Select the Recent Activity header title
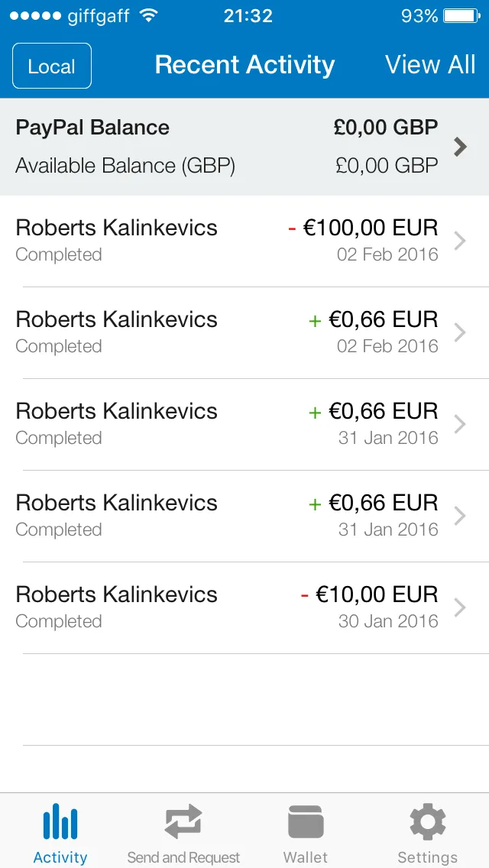 (x=244, y=65)
